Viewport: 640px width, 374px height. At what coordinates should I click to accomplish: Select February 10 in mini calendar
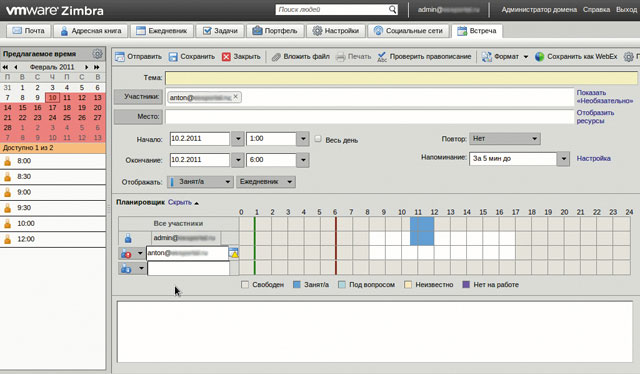click(52, 98)
